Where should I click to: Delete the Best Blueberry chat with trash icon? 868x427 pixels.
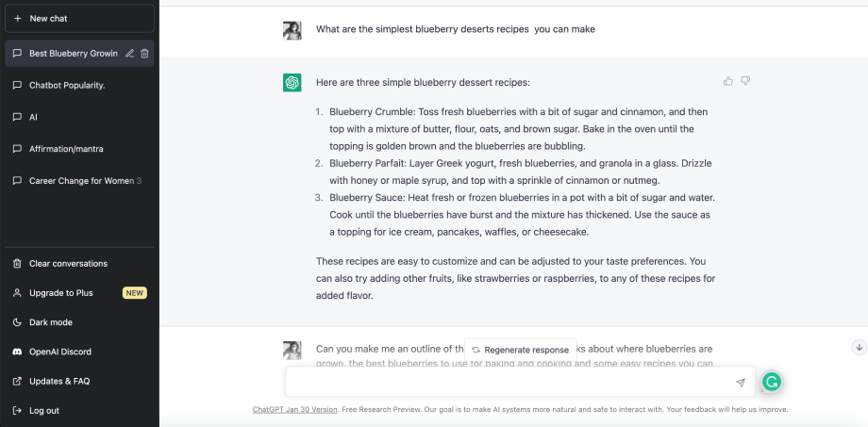pos(144,54)
